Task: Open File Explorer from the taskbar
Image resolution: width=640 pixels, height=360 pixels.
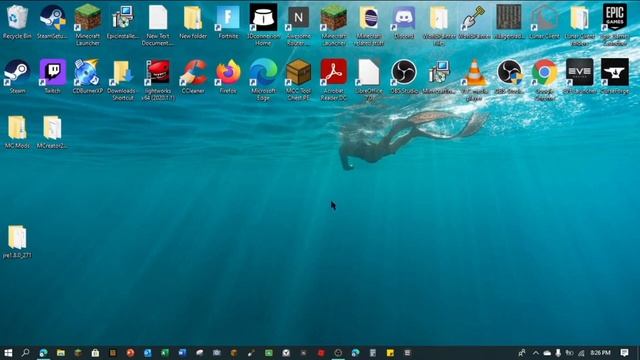Action: [61, 353]
